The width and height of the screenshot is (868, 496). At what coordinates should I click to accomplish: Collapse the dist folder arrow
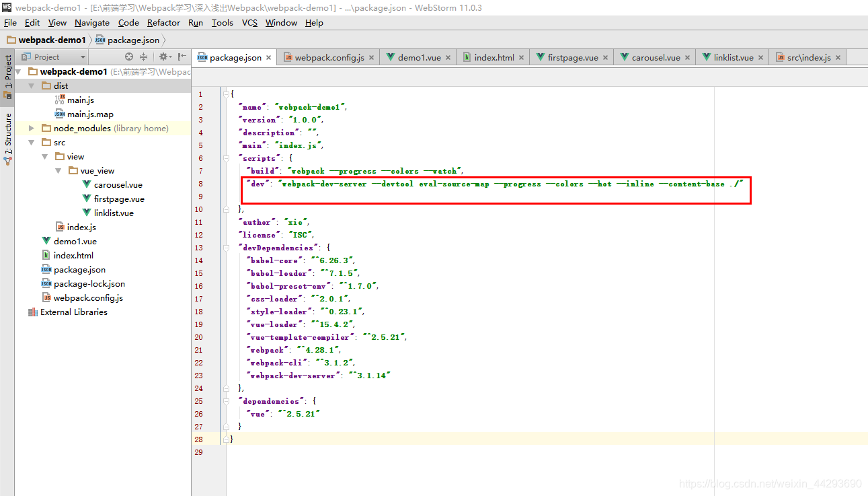[32, 85]
